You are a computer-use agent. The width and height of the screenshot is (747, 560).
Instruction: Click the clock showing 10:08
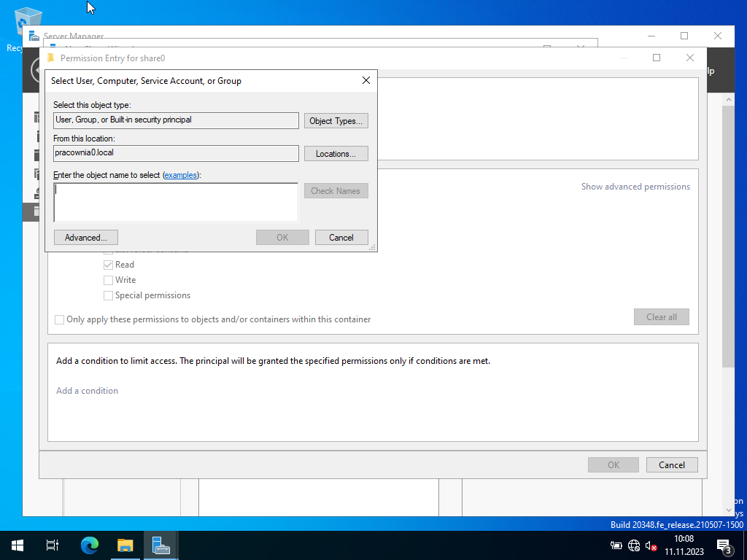coord(684,545)
